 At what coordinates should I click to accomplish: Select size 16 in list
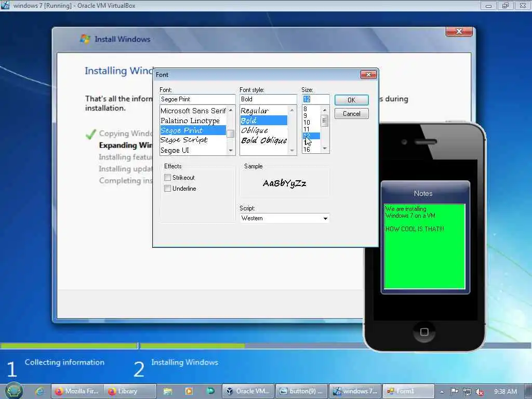click(311, 149)
